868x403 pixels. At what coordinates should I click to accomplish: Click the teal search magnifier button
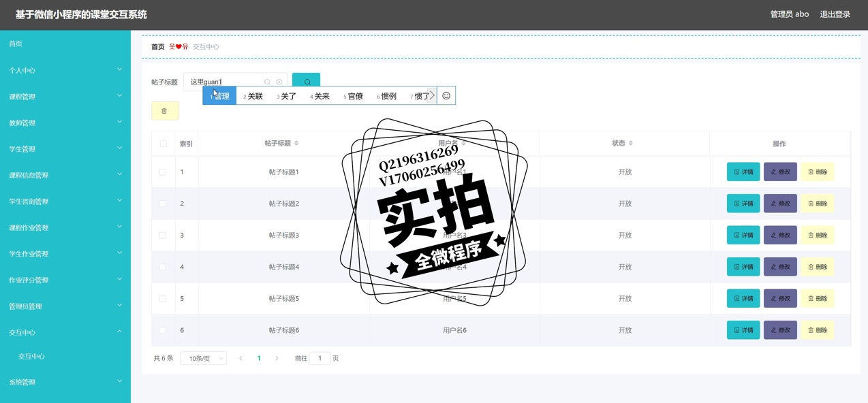(307, 82)
